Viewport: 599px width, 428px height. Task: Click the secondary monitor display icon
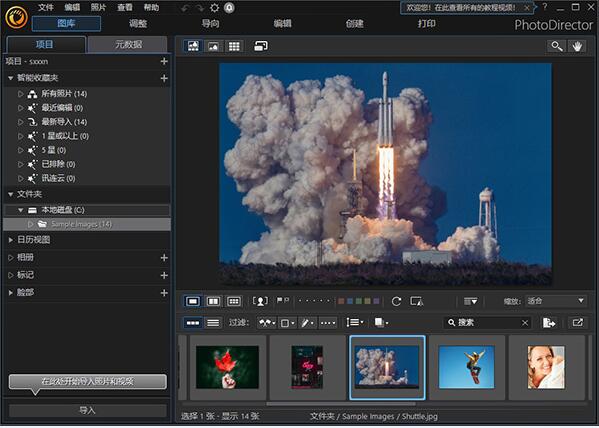coord(261,46)
